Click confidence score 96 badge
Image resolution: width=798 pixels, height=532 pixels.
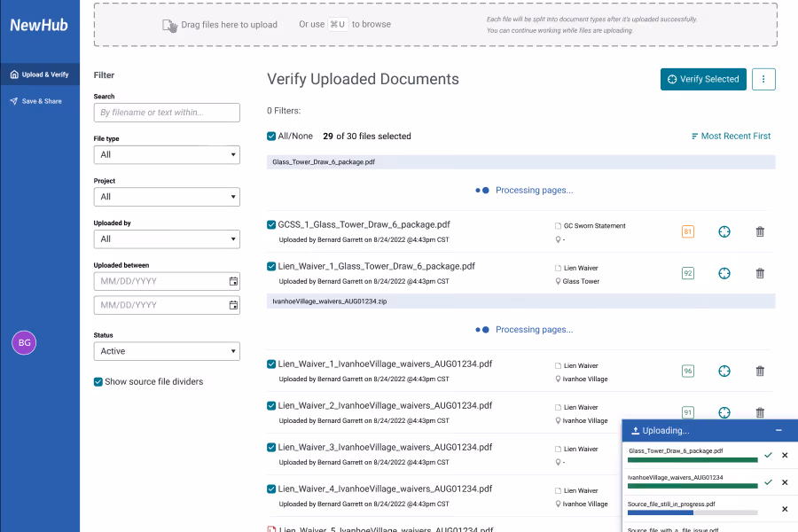pos(687,372)
